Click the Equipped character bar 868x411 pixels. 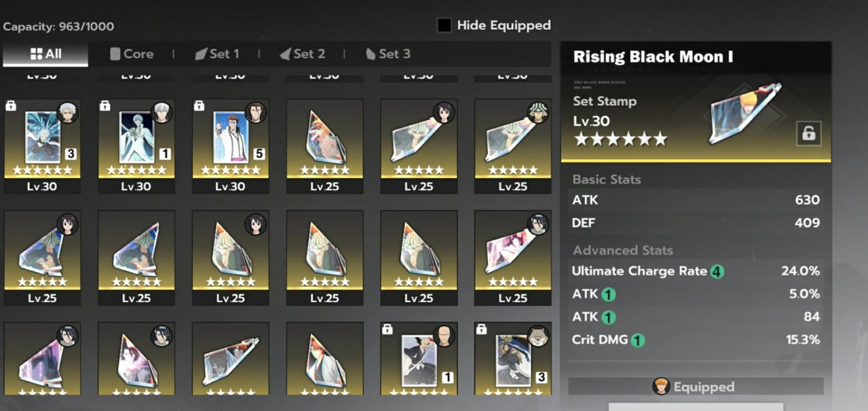coord(696,387)
